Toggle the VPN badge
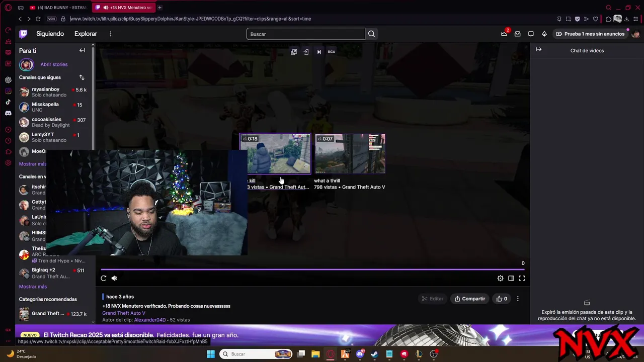 tap(51, 19)
